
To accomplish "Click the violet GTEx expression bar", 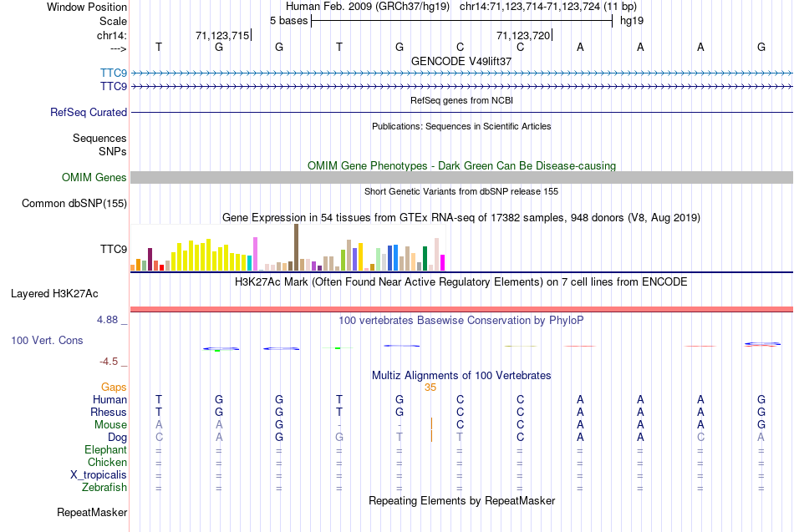I will pyautogui.click(x=255, y=254).
